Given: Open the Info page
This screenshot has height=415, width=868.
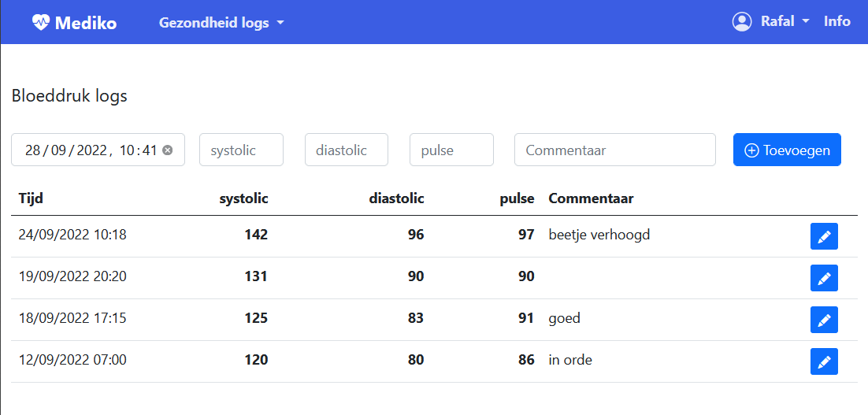Looking at the screenshot, I should (x=836, y=22).
